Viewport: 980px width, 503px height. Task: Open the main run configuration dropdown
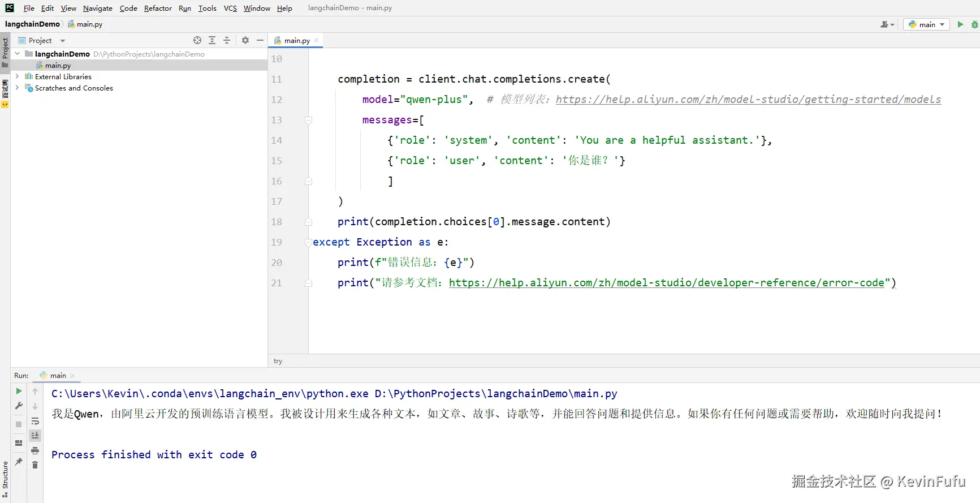926,24
